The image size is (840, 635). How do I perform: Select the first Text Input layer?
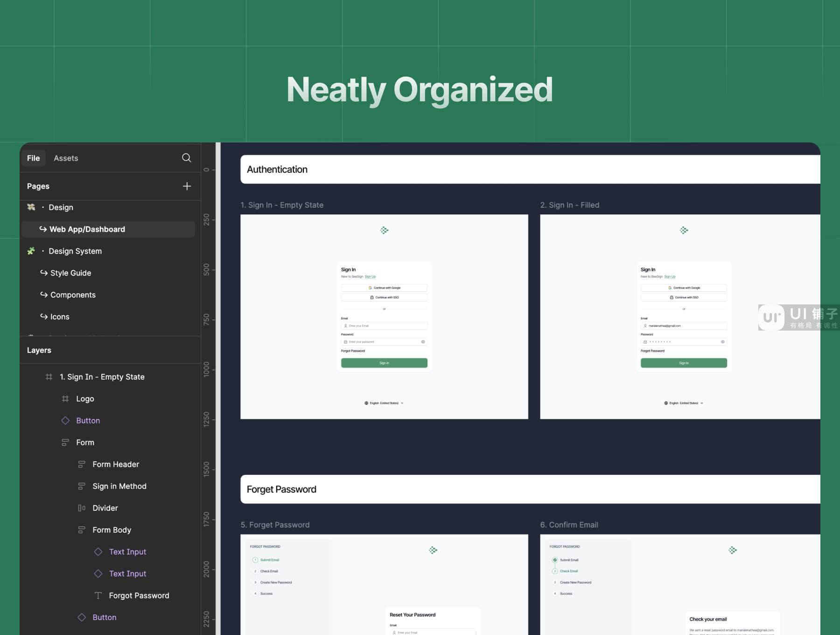(x=127, y=552)
